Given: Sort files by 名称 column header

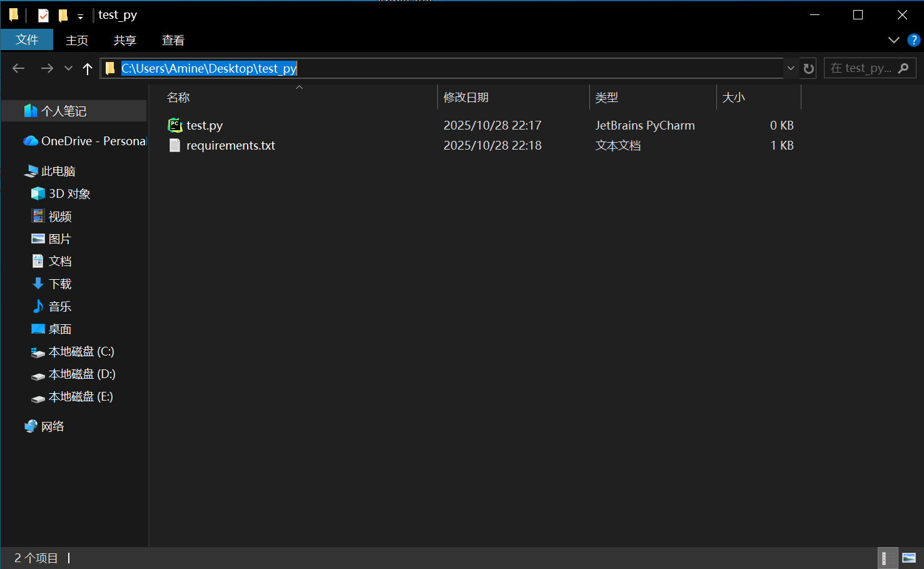Looking at the screenshot, I should pyautogui.click(x=178, y=98).
